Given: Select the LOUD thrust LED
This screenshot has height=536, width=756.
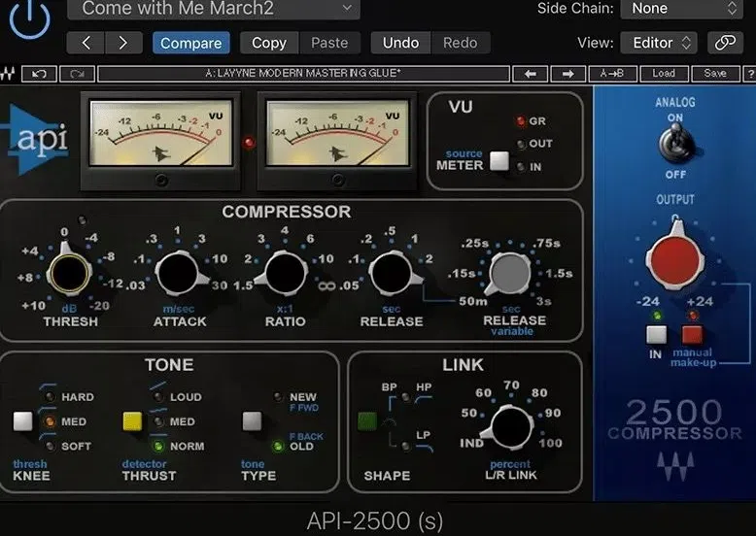Looking at the screenshot, I should (158, 397).
